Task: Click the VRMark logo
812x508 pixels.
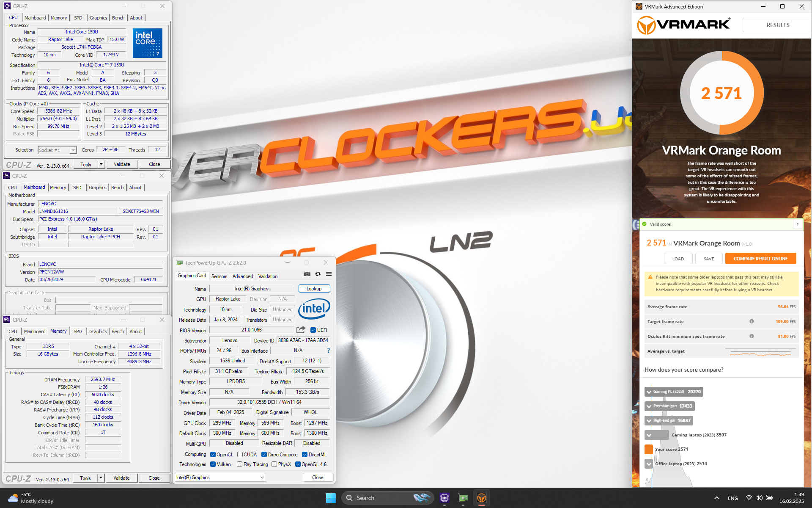Action: [683, 25]
